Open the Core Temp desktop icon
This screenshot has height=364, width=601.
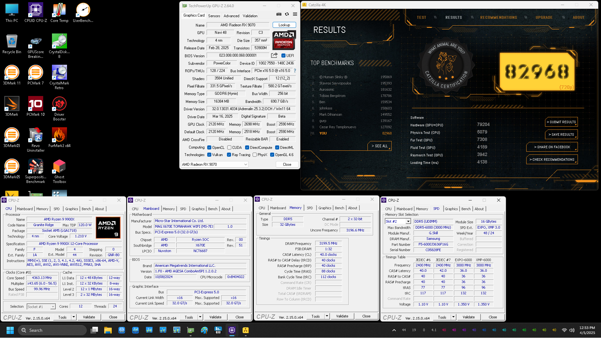[59, 13]
